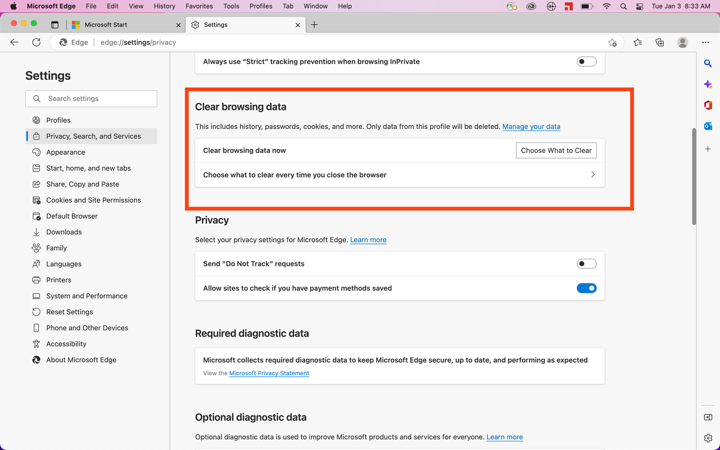This screenshot has width=720, height=450.
Task: Click the address bar URL
Action: point(138,42)
